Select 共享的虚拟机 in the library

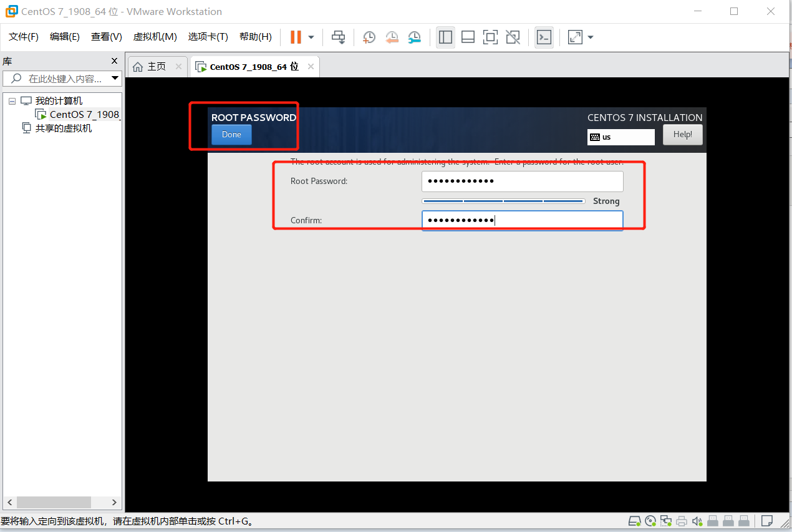point(63,128)
